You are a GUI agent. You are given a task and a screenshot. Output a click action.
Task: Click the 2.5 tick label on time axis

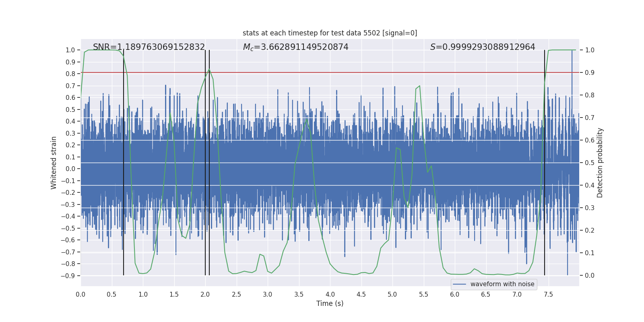click(x=236, y=295)
